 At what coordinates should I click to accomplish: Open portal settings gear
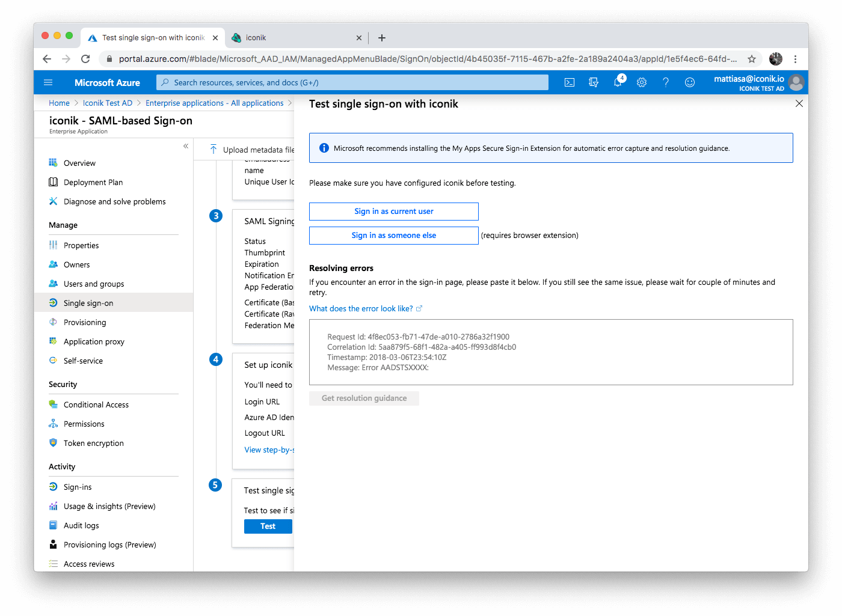(x=641, y=82)
